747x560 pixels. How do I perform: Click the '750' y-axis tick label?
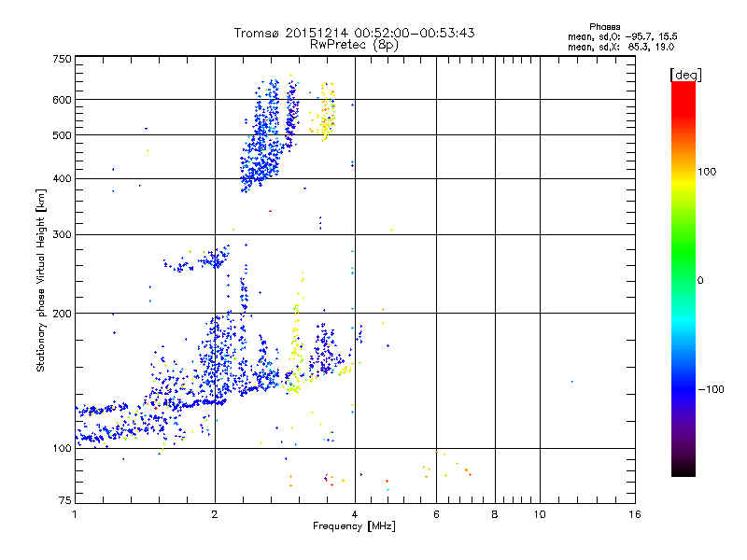[62, 59]
